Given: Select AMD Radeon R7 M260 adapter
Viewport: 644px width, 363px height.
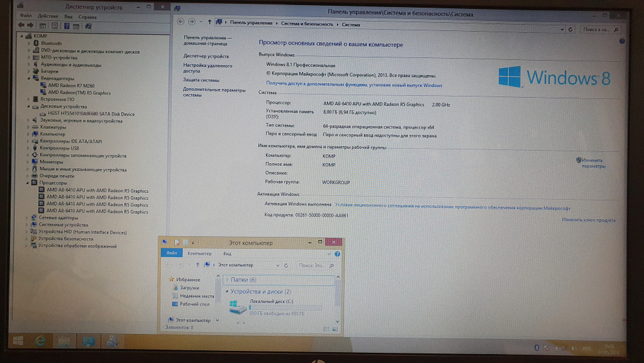Looking at the screenshot, I should [71, 86].
